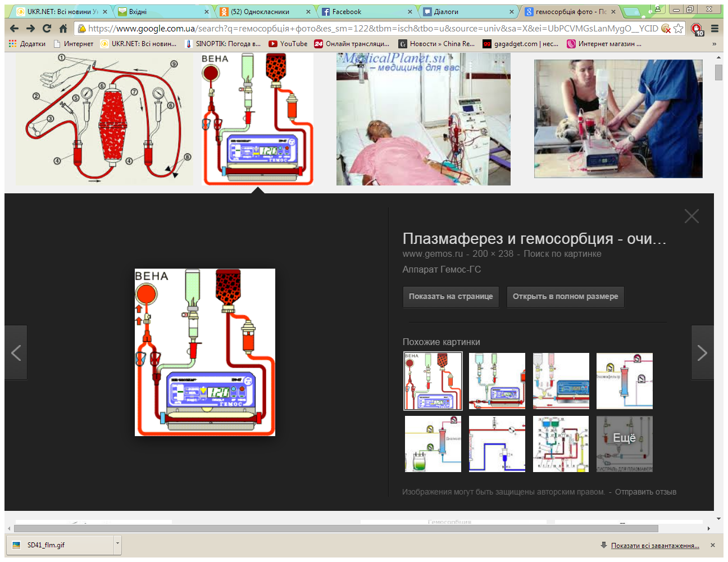
Task: Close the UKR.NET tab
Action: click(105, 11)
